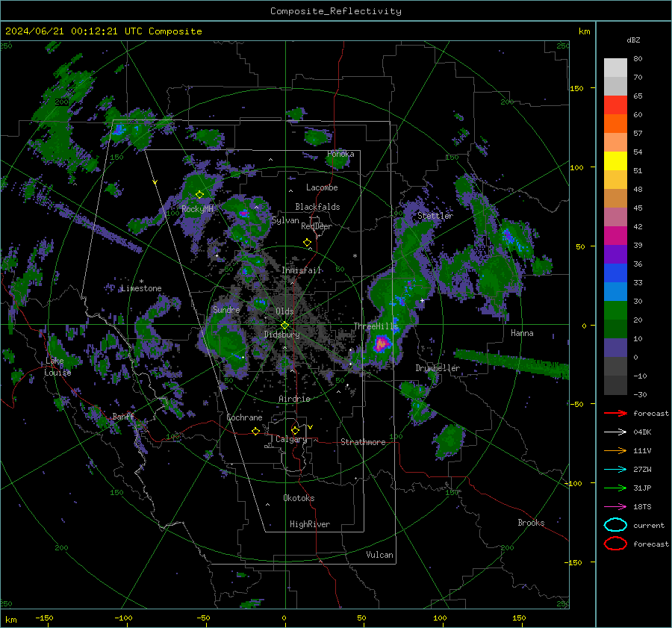Screen dimensions: 672x628
Task: Click the RedDeer city label
Action: point(317,226)
